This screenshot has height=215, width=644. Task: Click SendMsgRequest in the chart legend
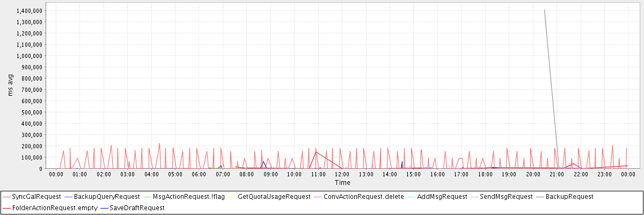(506, 197)
